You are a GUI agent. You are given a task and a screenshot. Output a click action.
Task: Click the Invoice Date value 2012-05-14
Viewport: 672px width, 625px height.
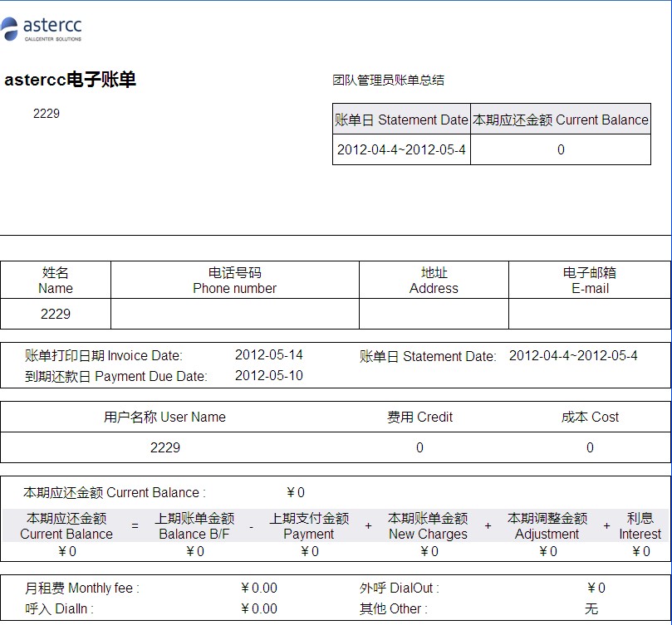(x=268, y=355)
